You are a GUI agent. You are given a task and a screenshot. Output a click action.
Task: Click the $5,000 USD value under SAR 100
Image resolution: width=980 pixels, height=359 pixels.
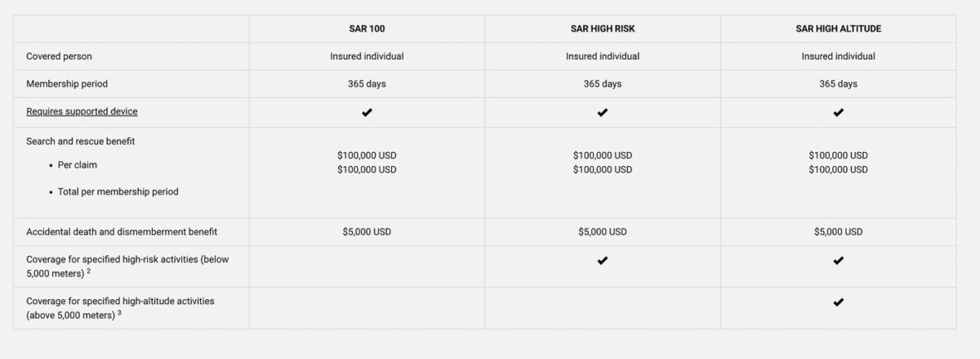click(x=367, y=232)
